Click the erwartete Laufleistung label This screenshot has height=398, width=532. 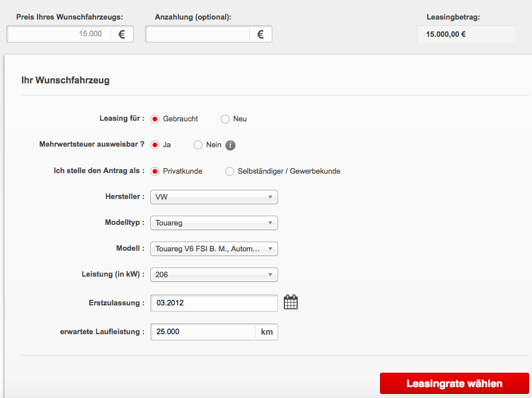(102, 331)
